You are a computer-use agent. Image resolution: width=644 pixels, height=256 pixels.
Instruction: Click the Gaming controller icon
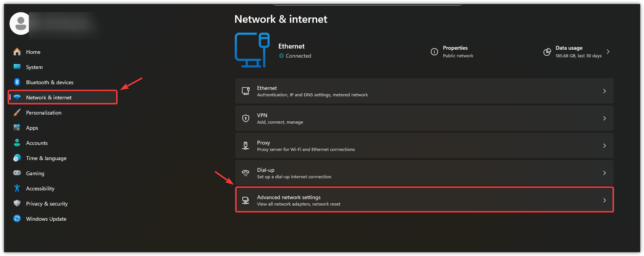17,173
